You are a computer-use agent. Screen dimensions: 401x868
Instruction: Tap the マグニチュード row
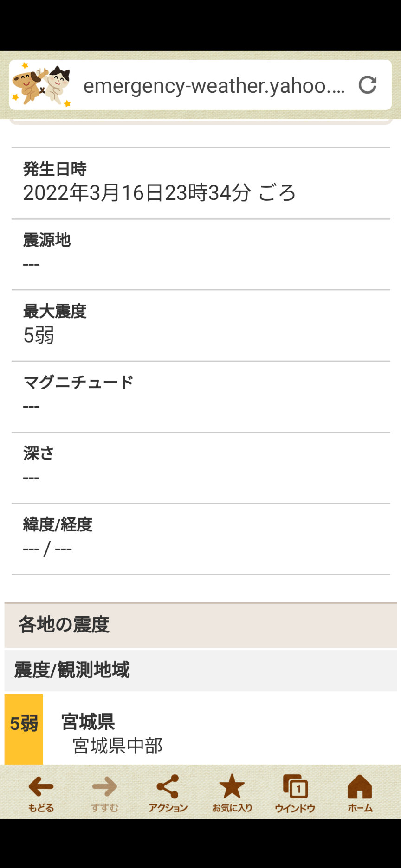[201, 397]
